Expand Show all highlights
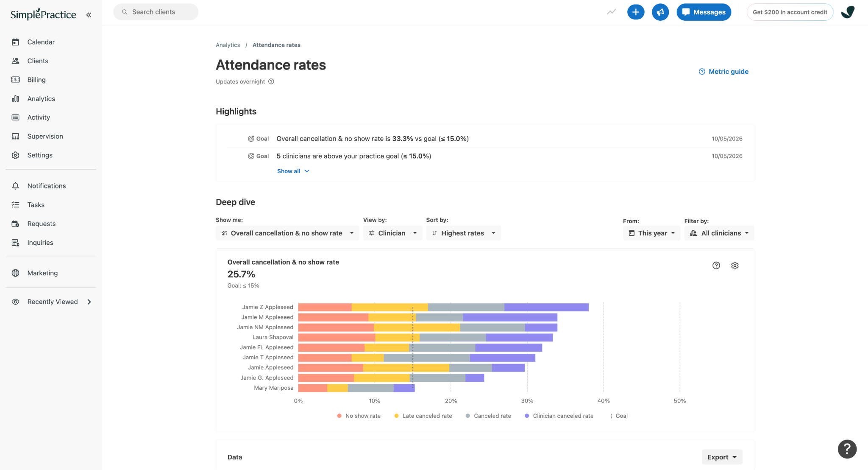The height and width of the screenshot is (470, 868). [293, 171]
